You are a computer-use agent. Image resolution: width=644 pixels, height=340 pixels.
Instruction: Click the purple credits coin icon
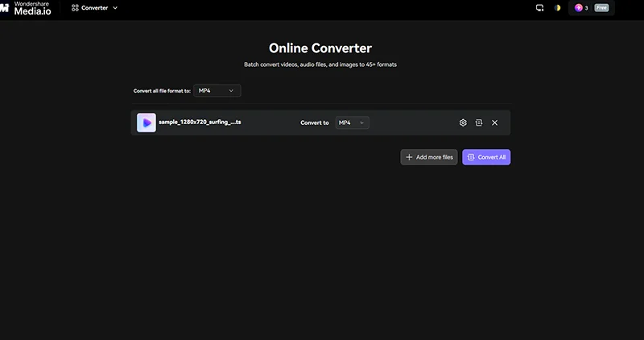pos(578,8)
